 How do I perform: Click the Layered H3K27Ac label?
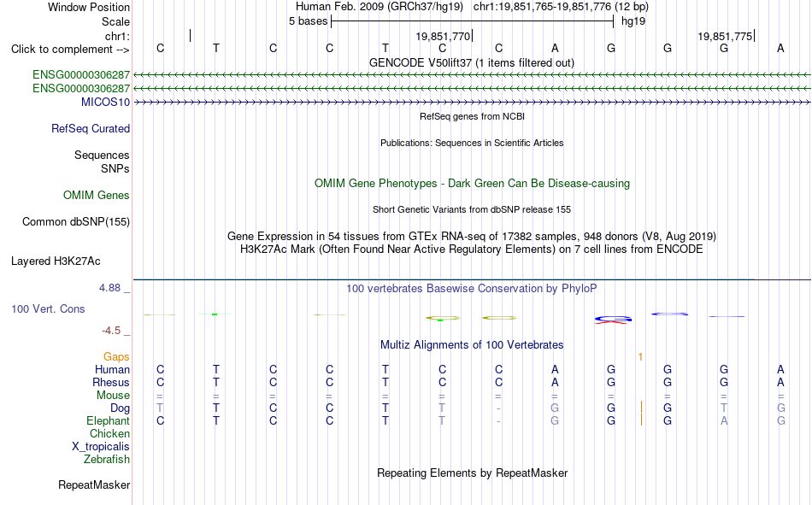click(56, 261)
